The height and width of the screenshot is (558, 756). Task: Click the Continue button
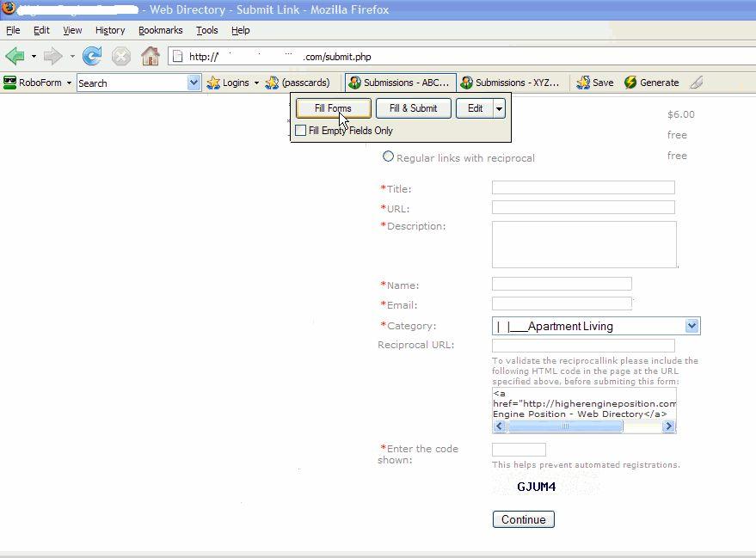coord(523,519)
